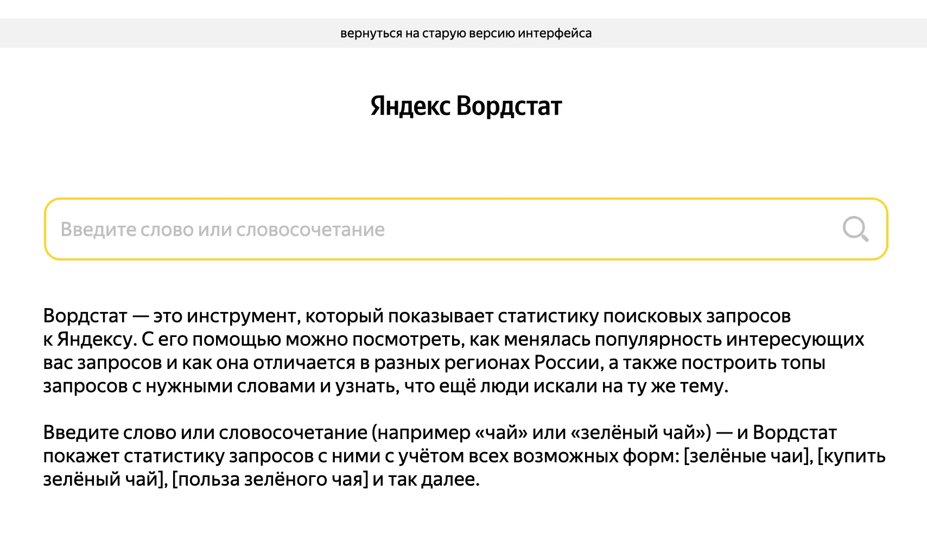
Task: Open 'вернуться на старую версию интерфейса' link
Action: pos(466,33)
